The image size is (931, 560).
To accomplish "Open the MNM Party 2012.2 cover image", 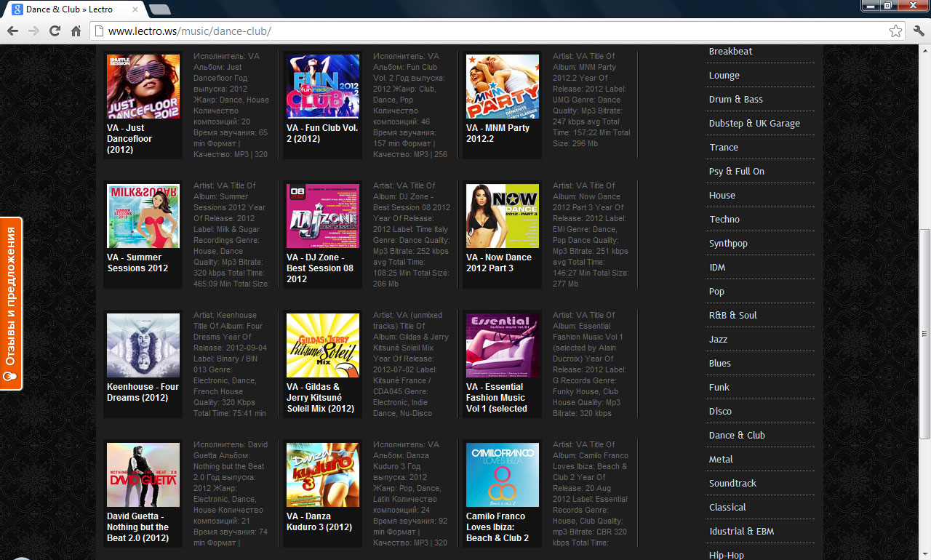I will 503,87.
